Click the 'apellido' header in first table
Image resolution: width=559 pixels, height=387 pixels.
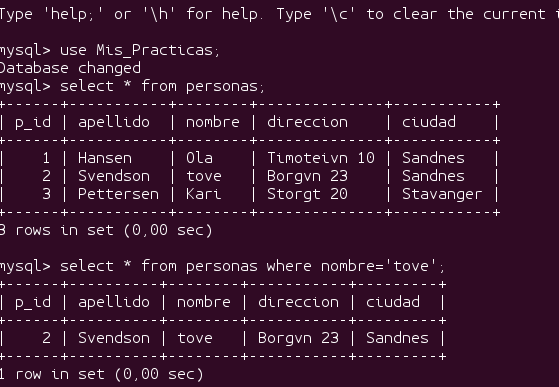coord(114,122)
